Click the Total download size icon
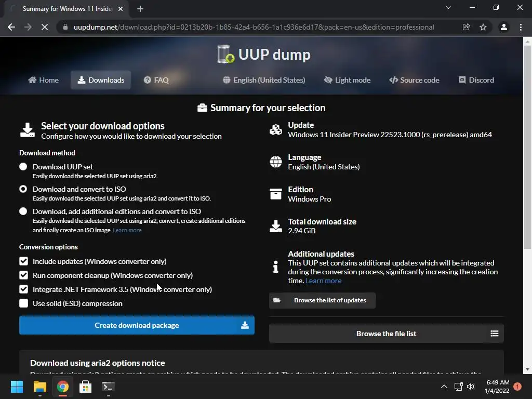 click(275, 226)
